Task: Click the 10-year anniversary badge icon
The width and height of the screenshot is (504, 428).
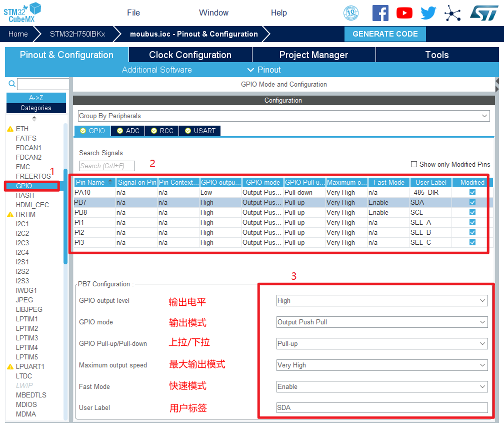Action: 351,13
